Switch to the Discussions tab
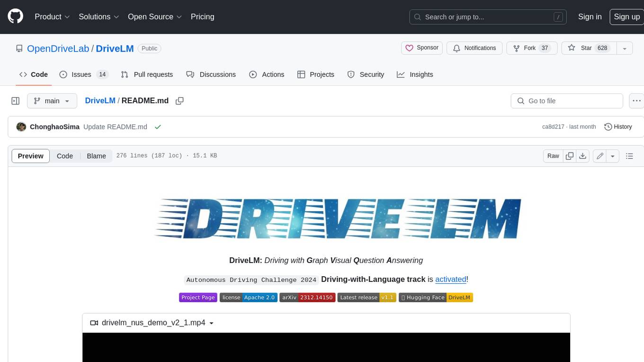The height and width of the screenshot is (362, 644). pyautogui.click(x=211, y=74)
